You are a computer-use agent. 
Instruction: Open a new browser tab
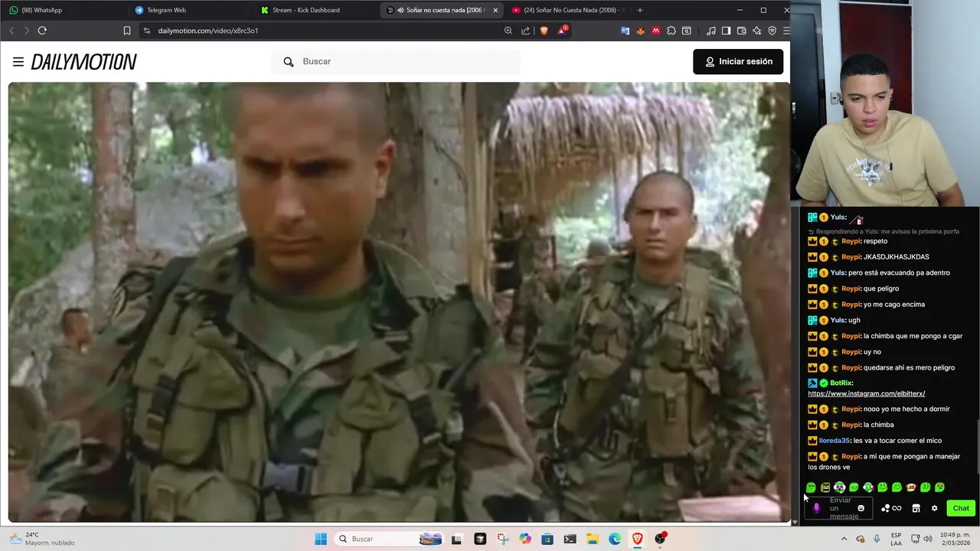coord(640,10)
